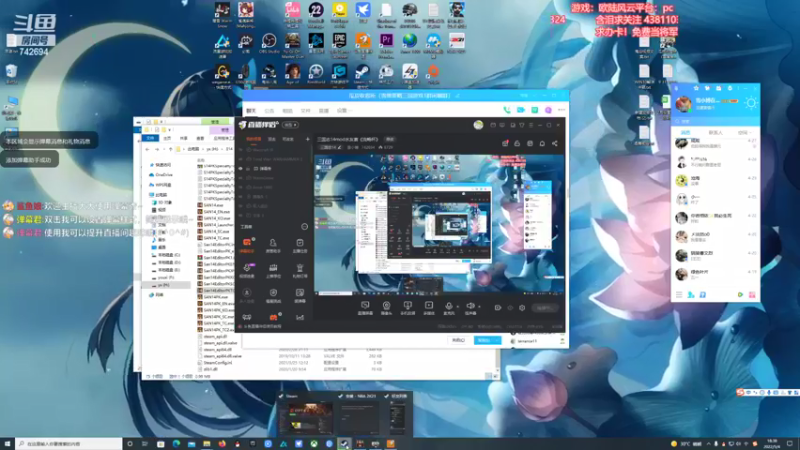Open the user avatar in streaming app title bar
The image size is (800, 450).
pyautogui.click(x=478, y=125)
